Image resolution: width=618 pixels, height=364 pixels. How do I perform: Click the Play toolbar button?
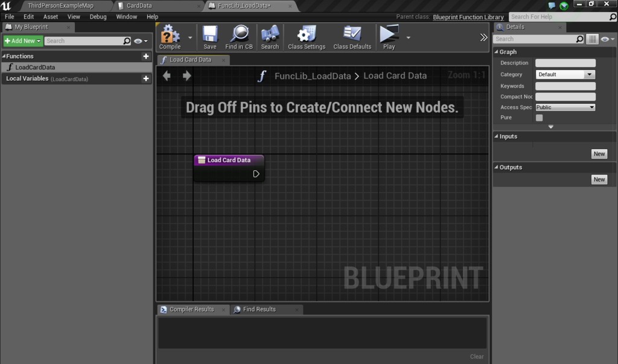coord(389,37)
